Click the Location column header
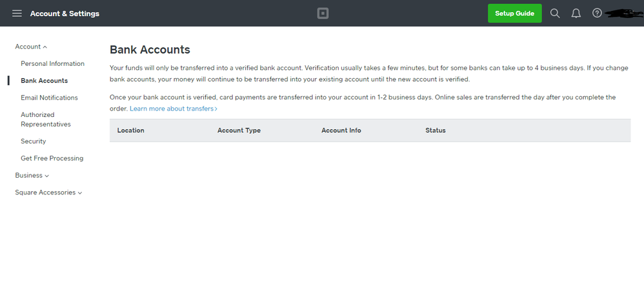Viewport: 644px width, 303px height. [x=130, y=131]
